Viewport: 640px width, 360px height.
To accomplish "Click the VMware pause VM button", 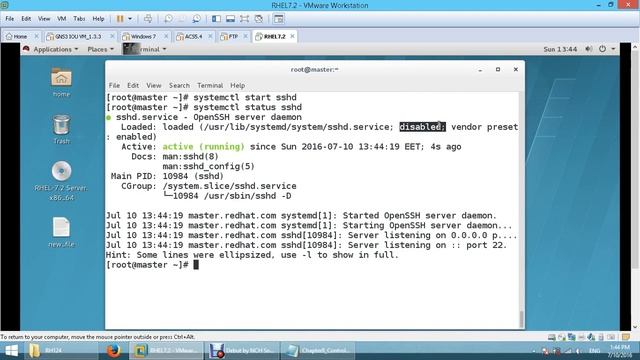I will [x=120, y=19].
